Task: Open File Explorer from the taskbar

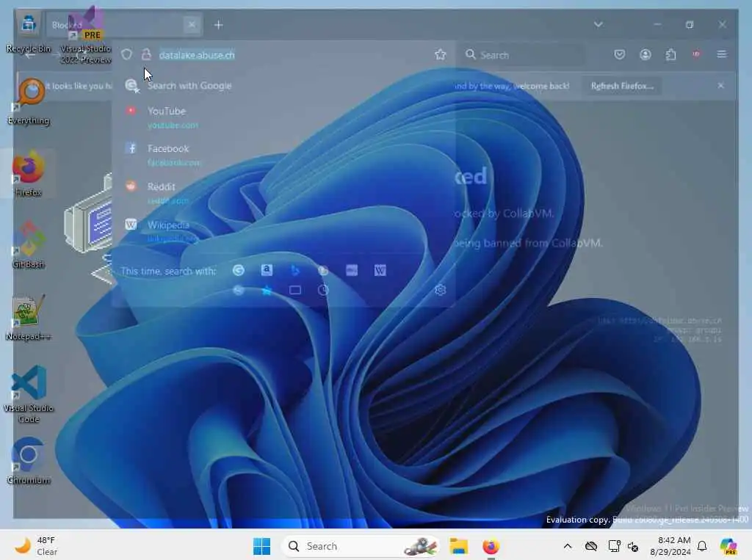Action: [x=458, y=546]
